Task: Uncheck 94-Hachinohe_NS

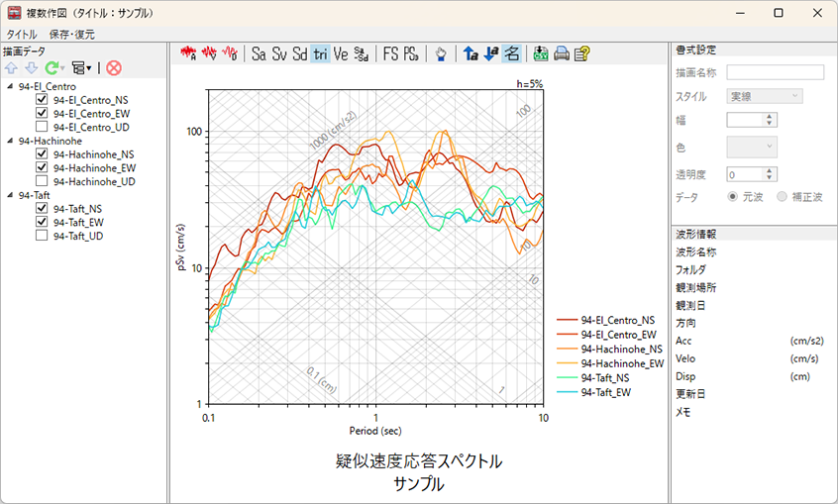Action: coord(42,153)
